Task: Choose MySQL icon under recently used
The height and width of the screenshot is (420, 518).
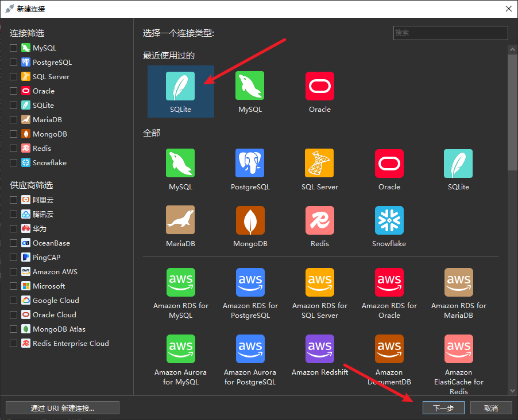Action: pyautogui.click(x=250, y=85)
